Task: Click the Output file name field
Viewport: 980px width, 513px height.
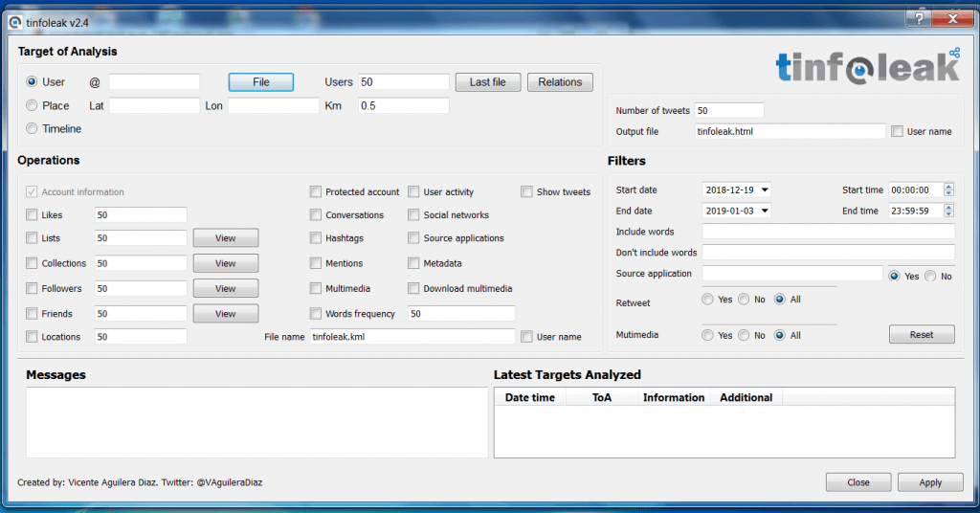Action: click(790, 131)
